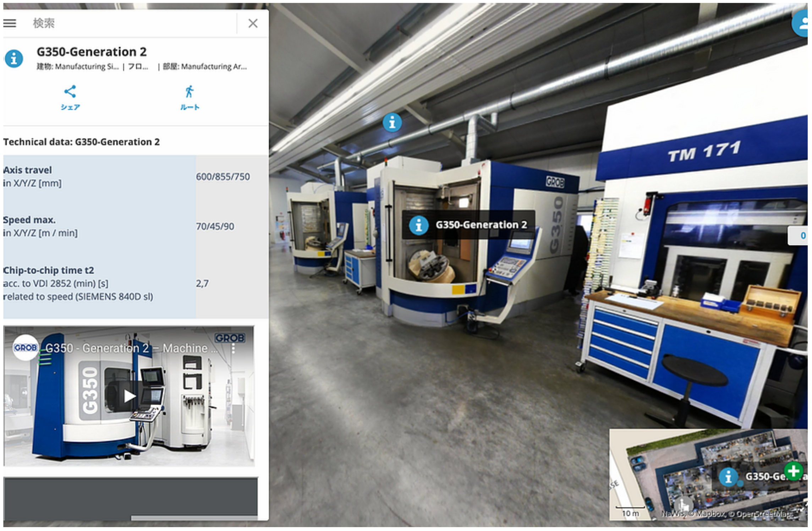Screen dimensions: 812x531
Task: Click the horizontal scrollbar at the panel bottom
Action: [194, 518]
